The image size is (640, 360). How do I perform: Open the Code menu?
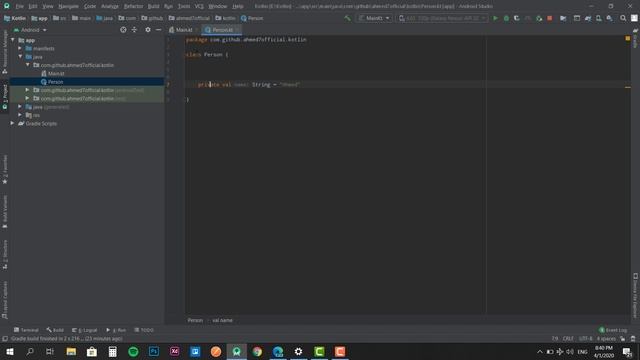[x=90, y=6]
